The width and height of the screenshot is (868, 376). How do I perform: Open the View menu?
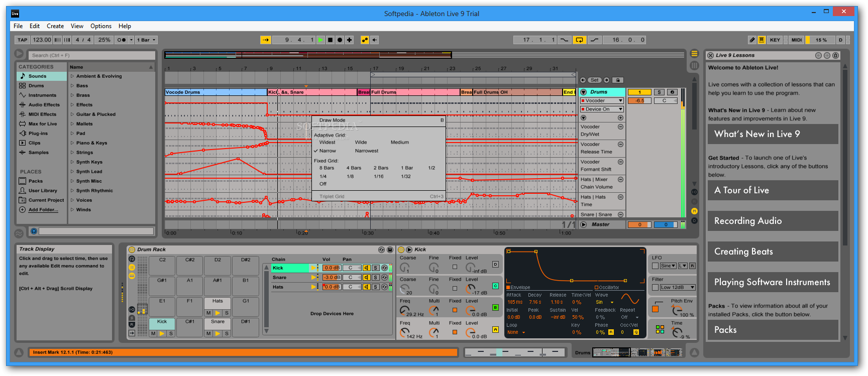pos(77,26)
